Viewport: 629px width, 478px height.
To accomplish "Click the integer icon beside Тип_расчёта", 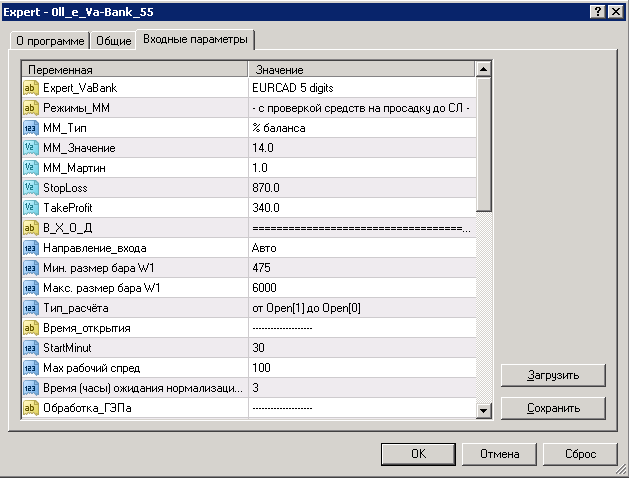I will click(31, 308).
